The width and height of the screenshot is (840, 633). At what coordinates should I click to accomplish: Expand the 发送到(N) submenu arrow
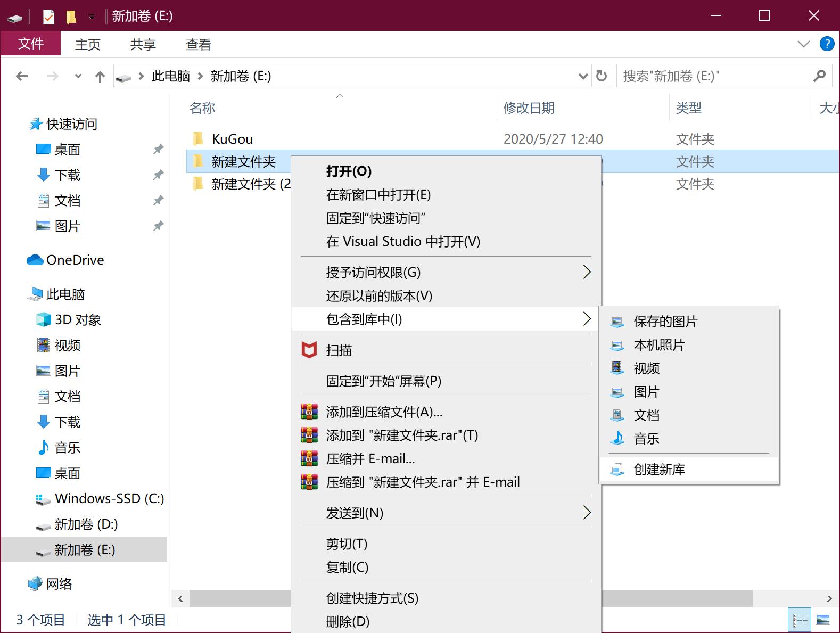pyautogui.click(x=587, y=513)
